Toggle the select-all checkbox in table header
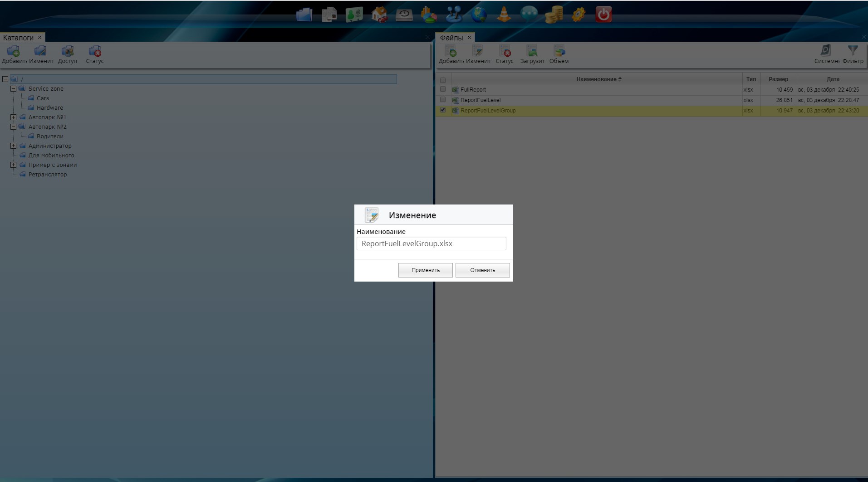This screenshot has height=482, width=868. coord(443,80)
